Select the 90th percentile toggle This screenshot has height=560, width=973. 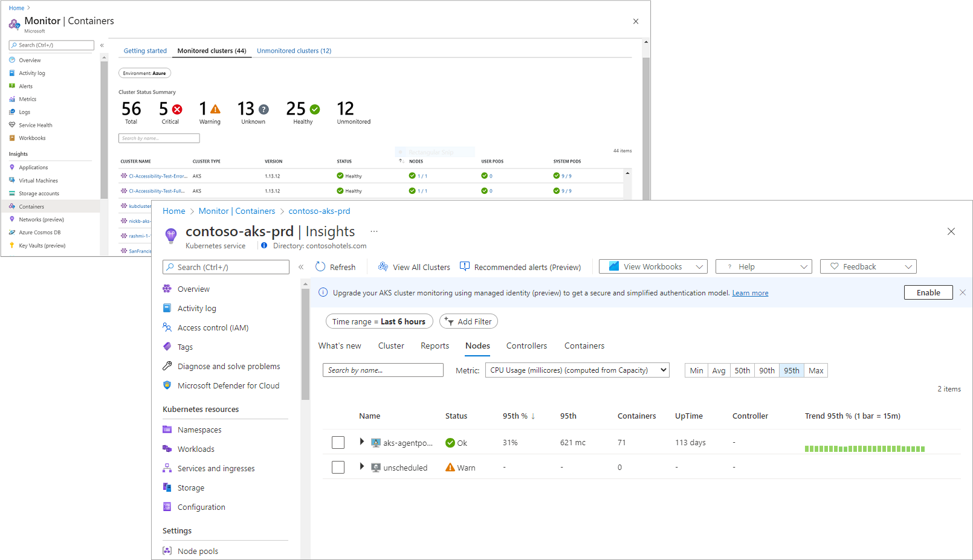click(x=767, y=371)
